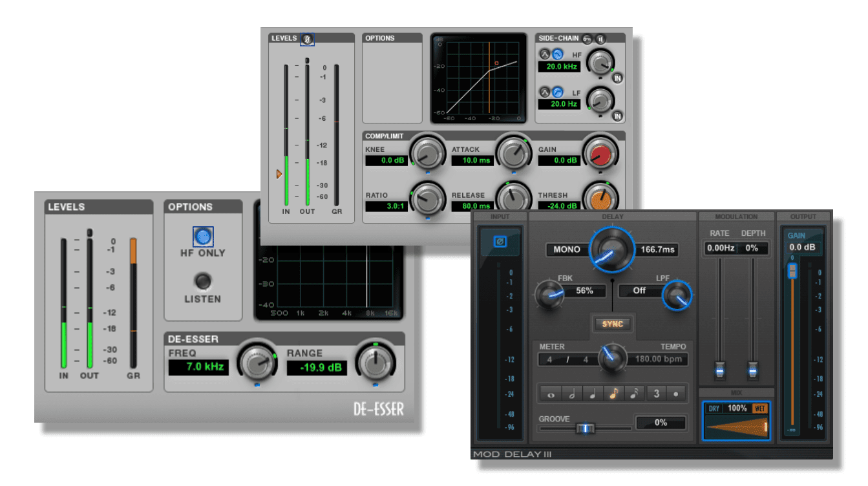Screen dimensions: 868x486
Task: Toggle the SYNC button
Action: point(612,324)
